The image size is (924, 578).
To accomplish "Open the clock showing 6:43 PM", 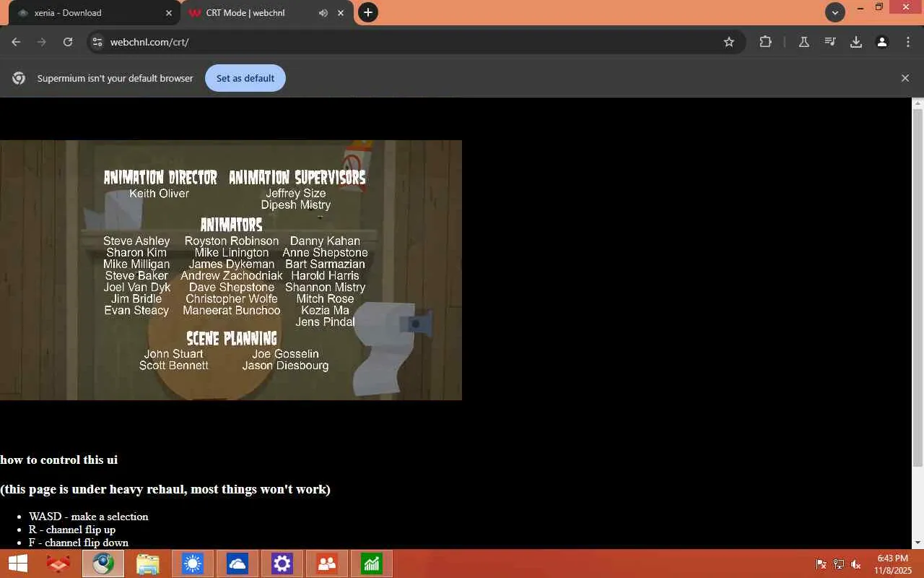I will [892, 564].
